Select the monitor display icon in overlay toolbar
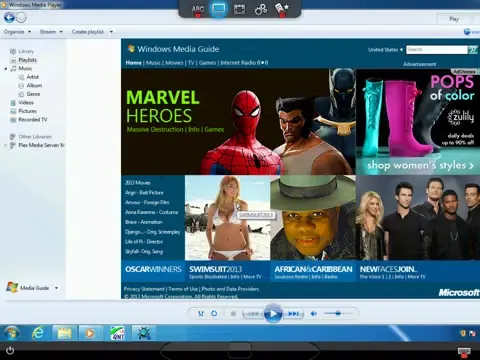 click(x=218, y=9)
